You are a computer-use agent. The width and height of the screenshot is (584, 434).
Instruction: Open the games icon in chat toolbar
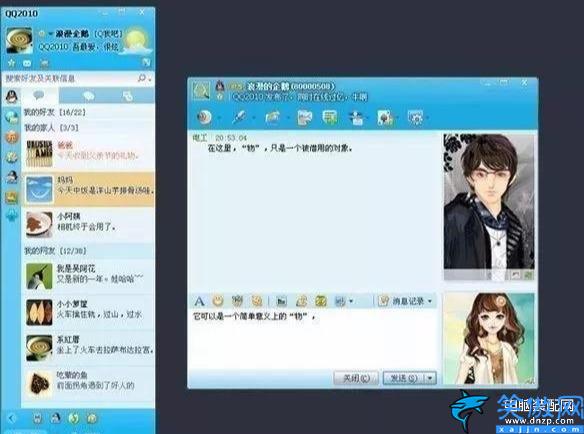coord(385,117)
